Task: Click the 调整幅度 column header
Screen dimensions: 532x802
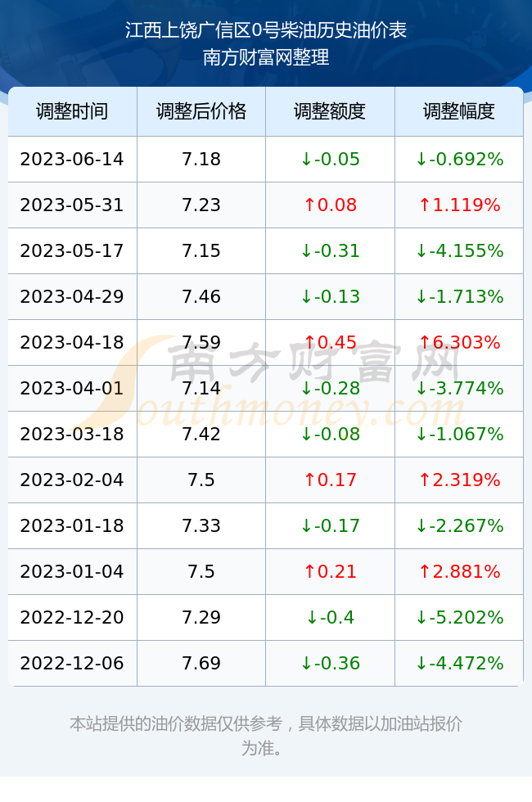Action: (x=459, y=111)
